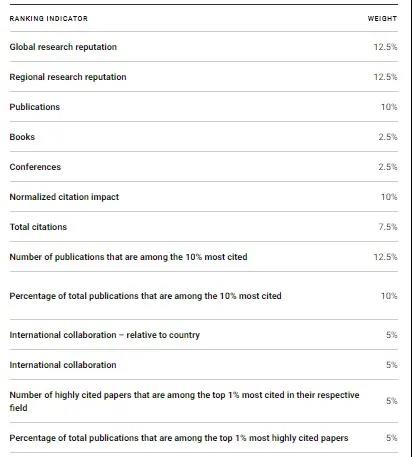Click the RANKING INDICATOR column header

[49, 19]
